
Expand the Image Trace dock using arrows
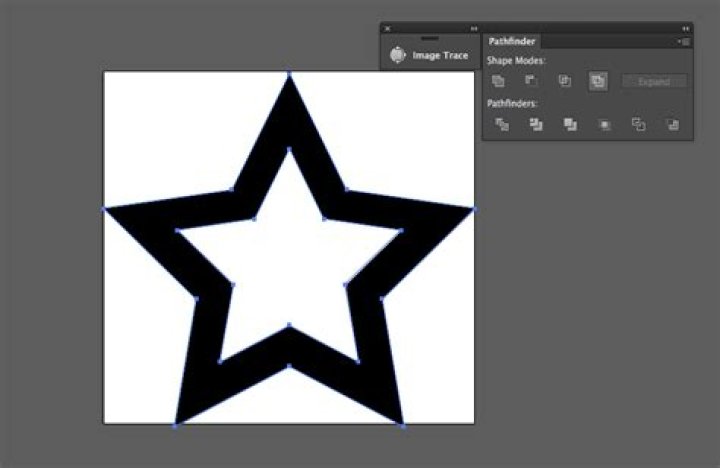click(x=474, y=28)
